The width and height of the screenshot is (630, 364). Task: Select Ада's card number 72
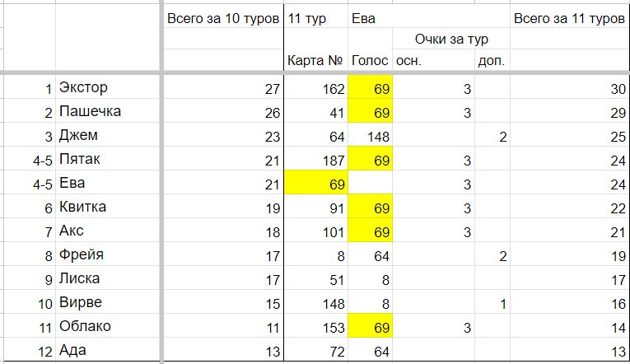pos(315,349)
